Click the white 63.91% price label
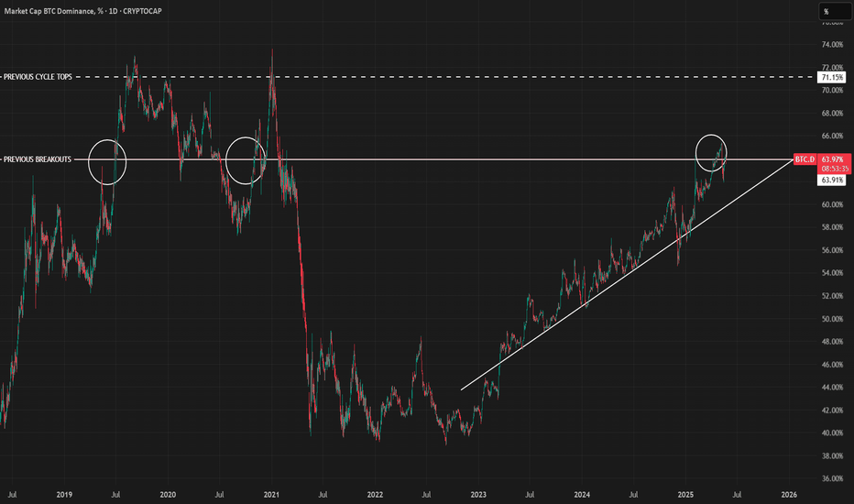Image resolution: width=854 pixels, height=504 pixels. coord(832,180)
